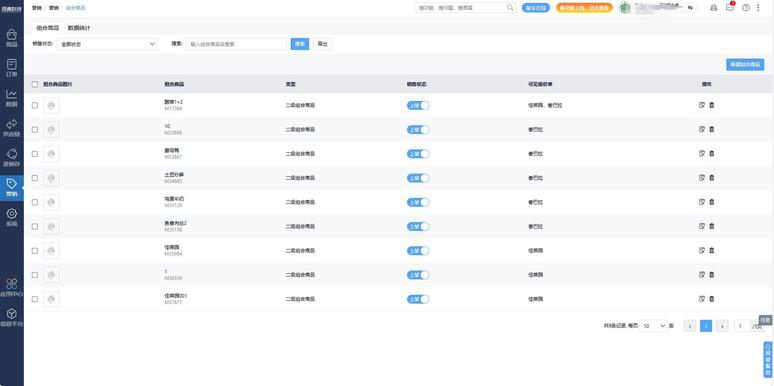Open the 进销存 section in the sidebar
This screenshot has height=386, width=774.
point(12,158)
